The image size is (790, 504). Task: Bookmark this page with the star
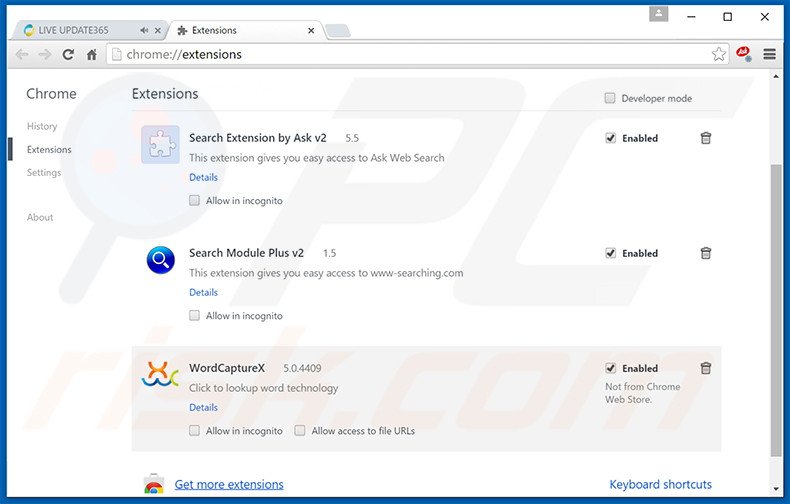tap(719, 54)
